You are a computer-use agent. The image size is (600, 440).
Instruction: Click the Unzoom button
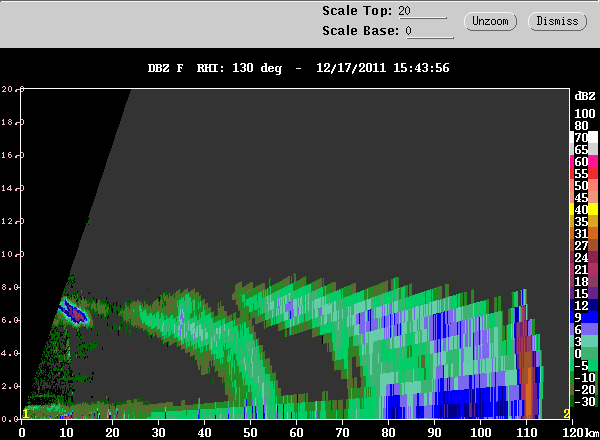coord(490,21)
